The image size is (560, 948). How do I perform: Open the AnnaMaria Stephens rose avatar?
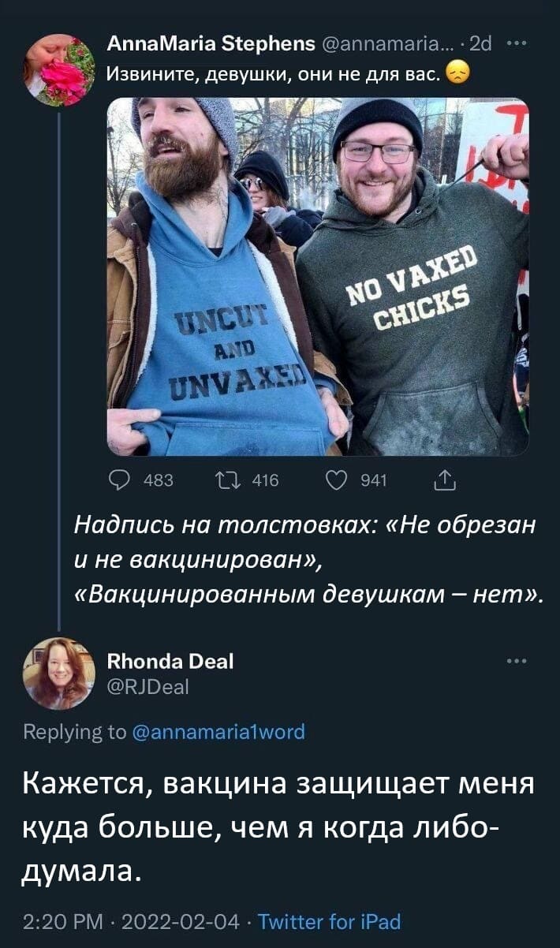[59, 69]
